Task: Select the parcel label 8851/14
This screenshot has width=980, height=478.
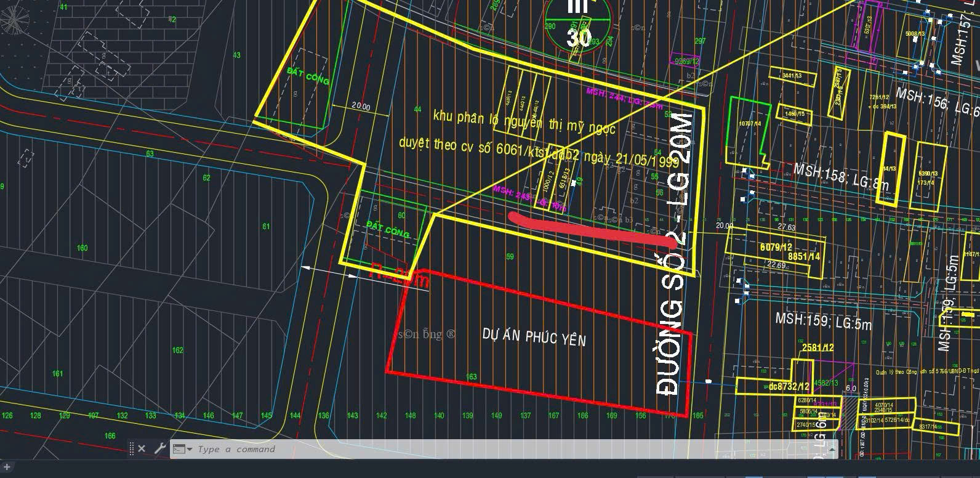Action: pyautogui.click(x=803, y=256)
